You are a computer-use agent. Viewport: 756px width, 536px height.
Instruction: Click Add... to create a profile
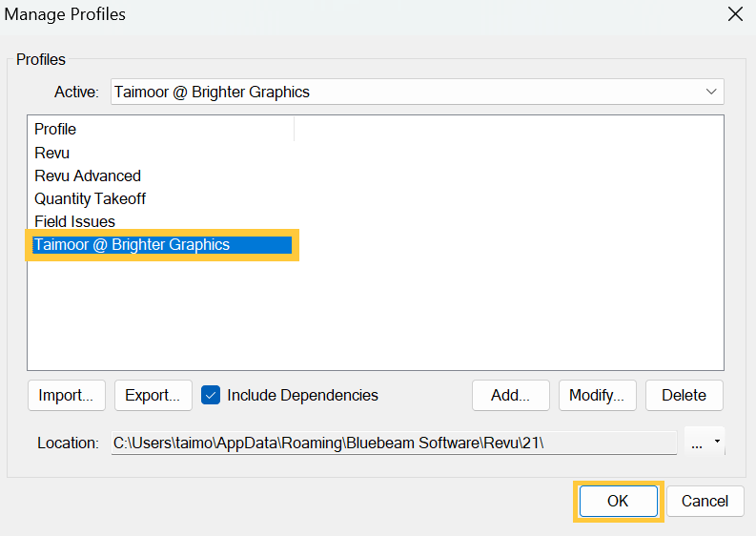[510, 395]
